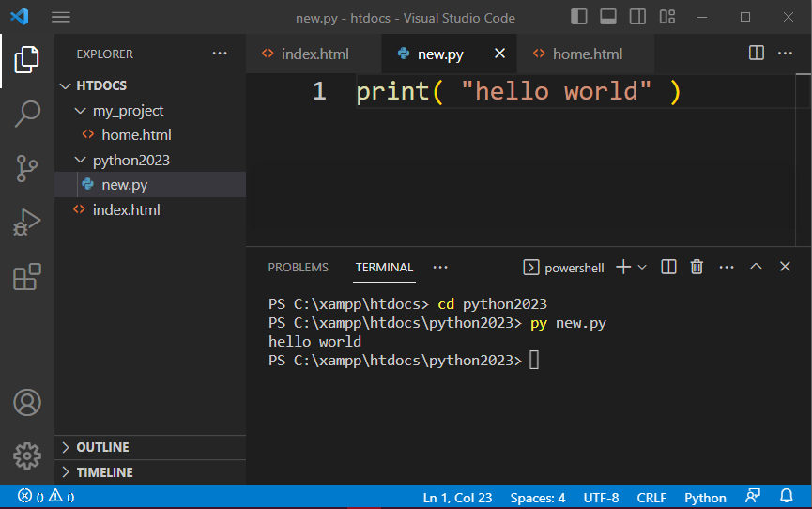Open the launch profile dropdown beside new terminal

tap(643, 268)
